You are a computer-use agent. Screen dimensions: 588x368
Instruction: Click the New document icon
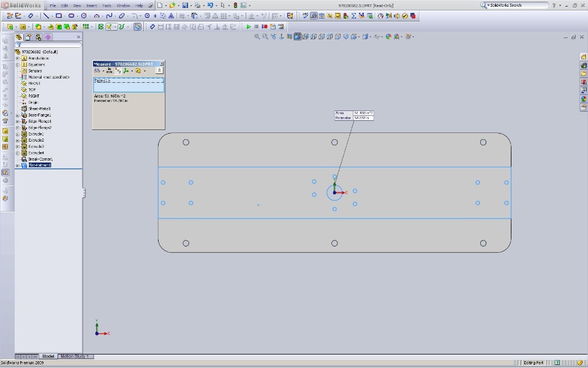[160, 6]
